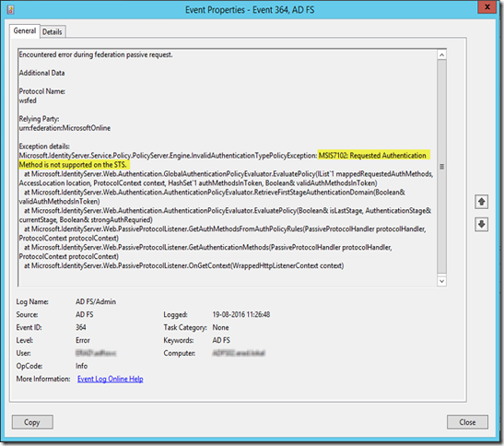Go to next event with down arrow
Viewport: 504px width, 446px height.
[x=481, y=224]
